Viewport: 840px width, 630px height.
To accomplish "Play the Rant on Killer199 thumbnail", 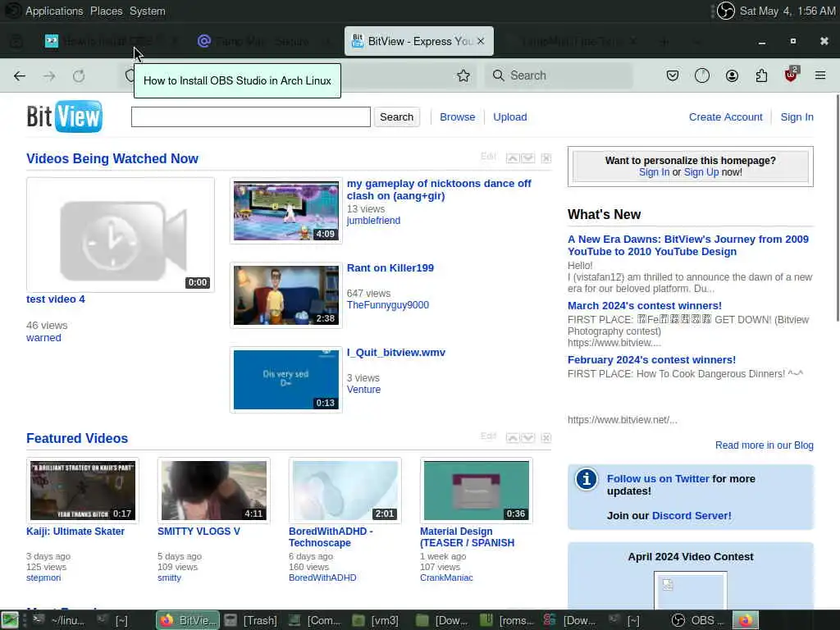I will pyautogui.click(x=286, y=295).
